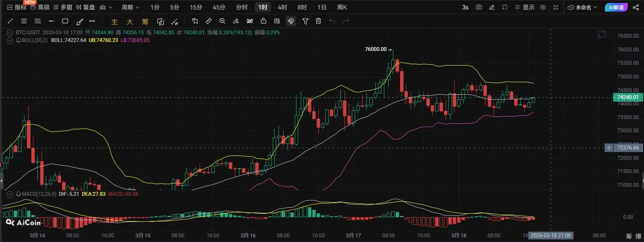Click the 3s refresh interval
The width and height of the screenshot is (644, 242).
pyautogui.click(x=465, y=7)
